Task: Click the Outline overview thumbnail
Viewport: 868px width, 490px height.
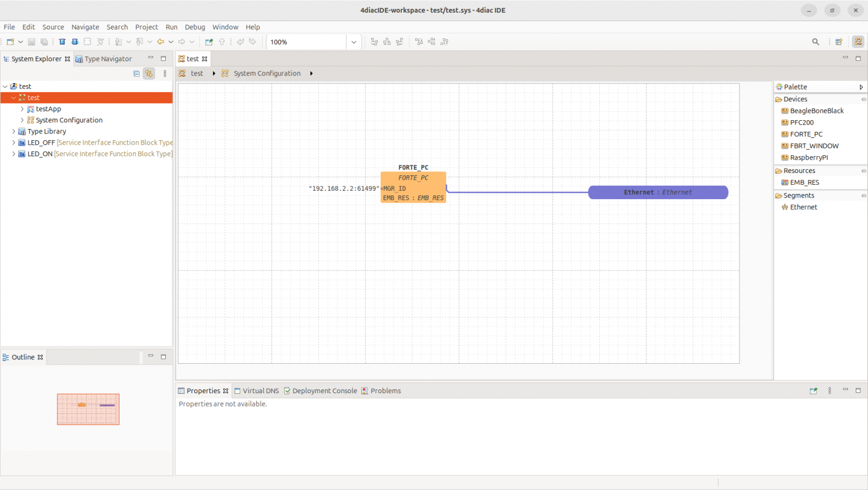Action: click(x=88, y=409)
